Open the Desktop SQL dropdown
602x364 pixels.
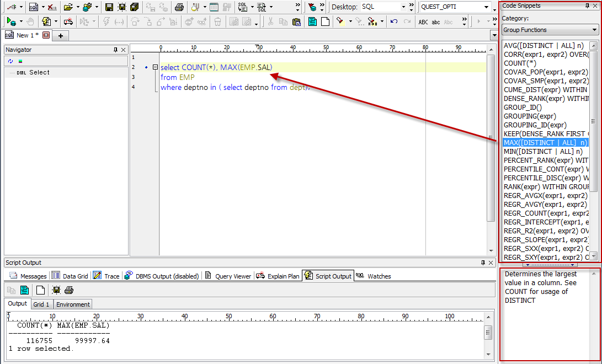pyautogui.click(x=403, y=7)
